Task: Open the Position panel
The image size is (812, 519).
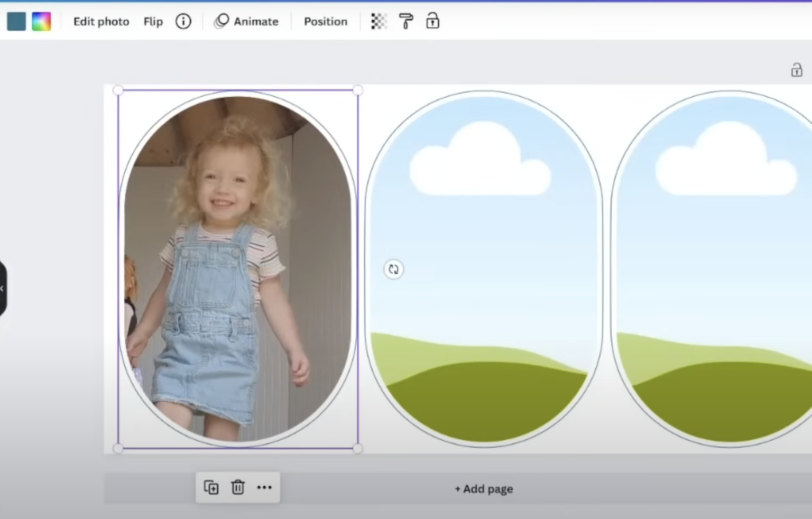Action: [325, 21]
